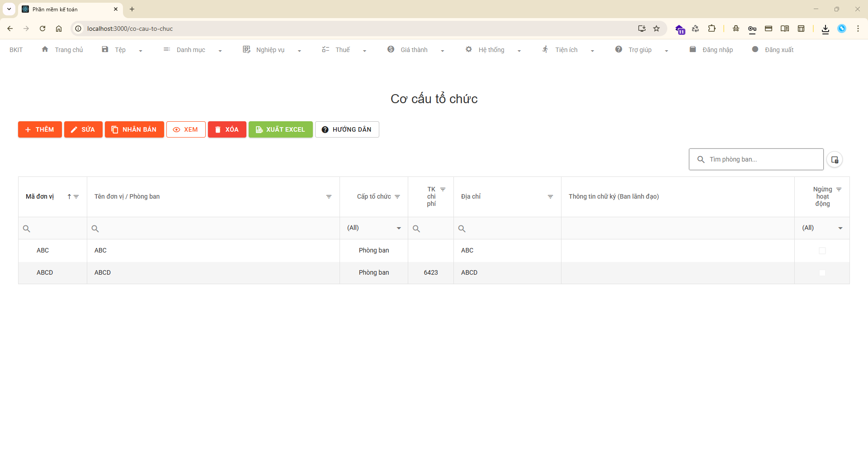This screenshot has height=467, width=868.
Task: Click the XÓA button
Action: click(227, 129)
